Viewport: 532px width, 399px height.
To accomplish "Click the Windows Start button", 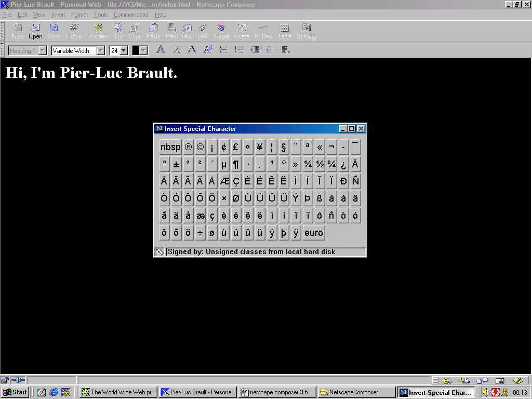I will click(15, 392).
